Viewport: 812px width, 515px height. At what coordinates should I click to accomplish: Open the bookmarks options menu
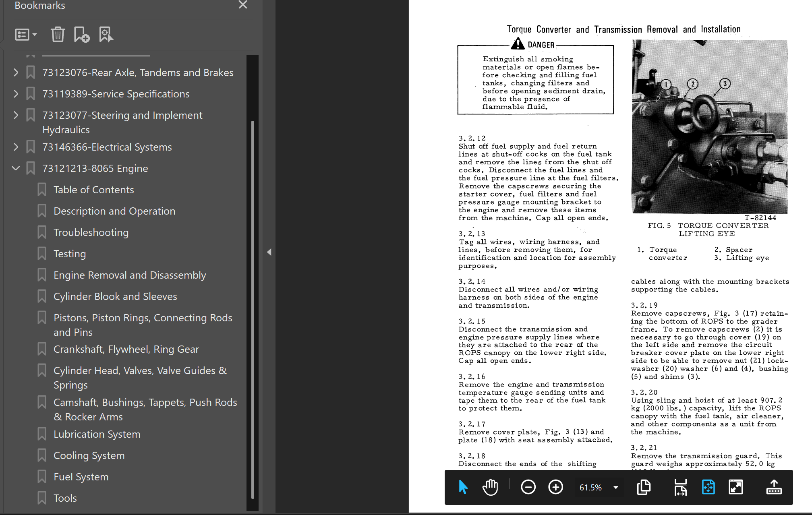(26, 35)
